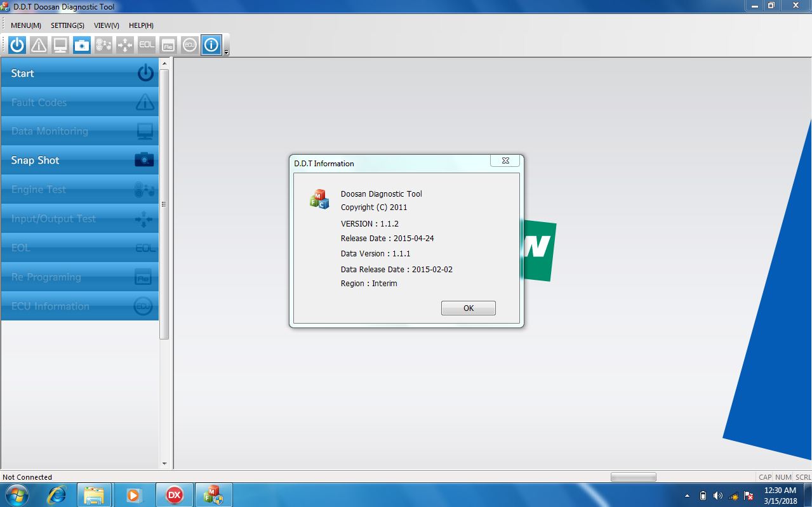Click the ECU Information toolbar icon
Image resolution: width=812 pixels, height=507 pixels.
(190, 45)
